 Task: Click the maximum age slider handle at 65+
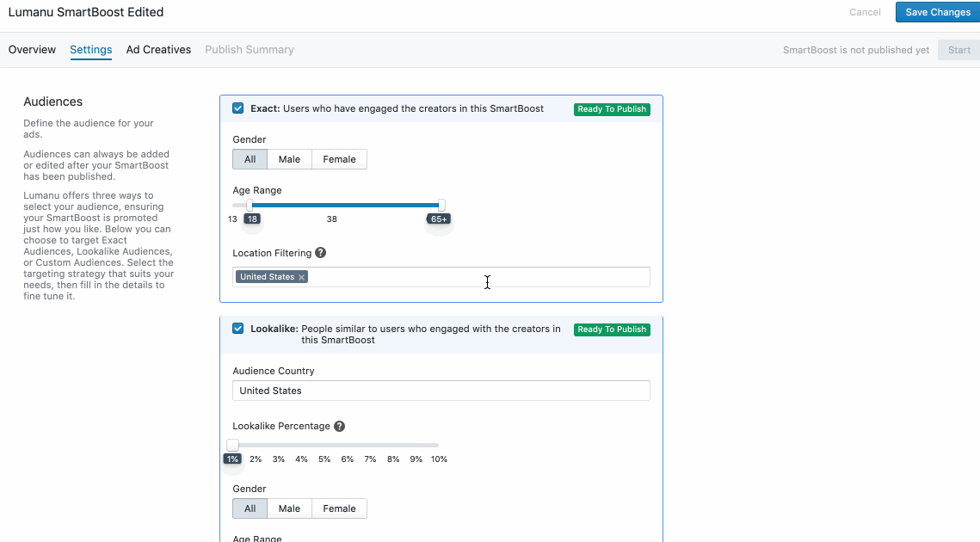(x=441, y=205)
